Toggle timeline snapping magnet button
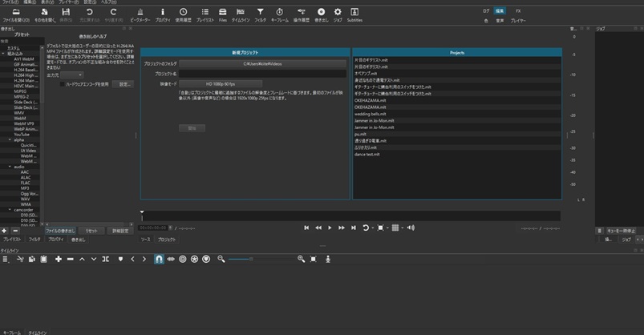This screenshot has width=644, height=335. 159,259
